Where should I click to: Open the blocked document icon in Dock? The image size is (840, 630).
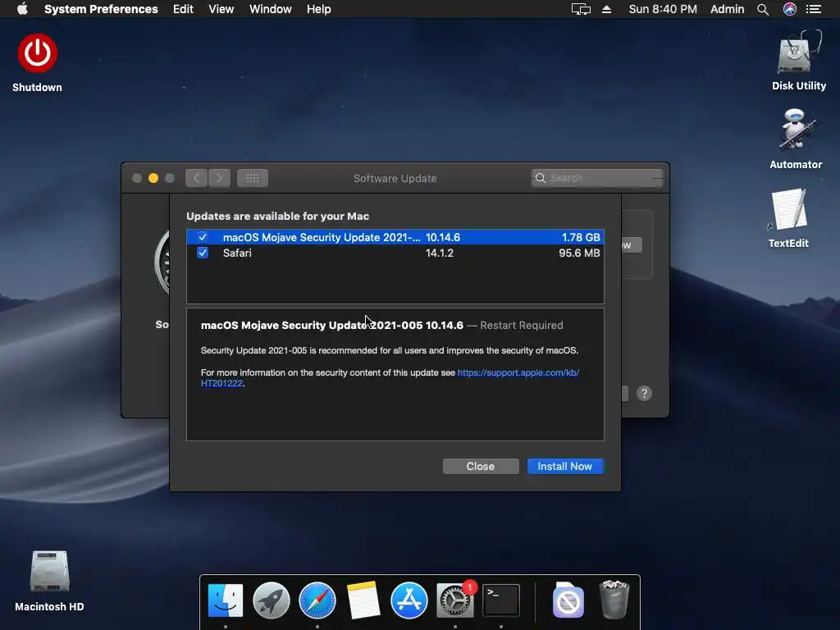point(568,600)
